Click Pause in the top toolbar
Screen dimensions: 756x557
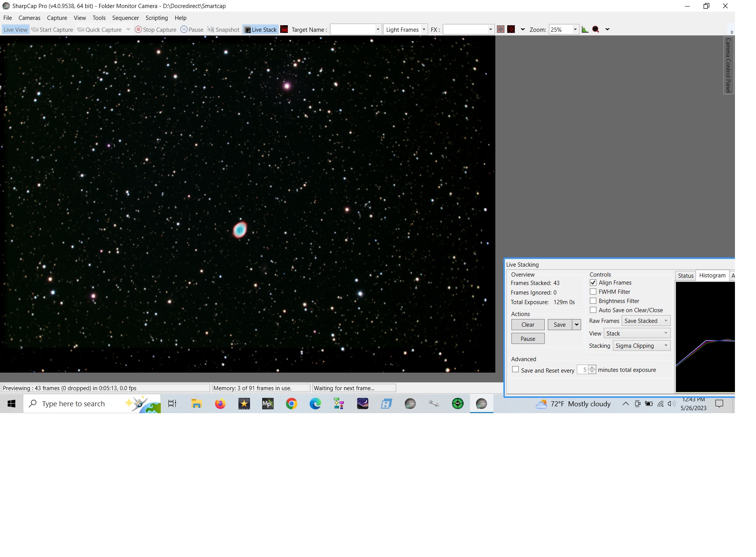point(192,29)
